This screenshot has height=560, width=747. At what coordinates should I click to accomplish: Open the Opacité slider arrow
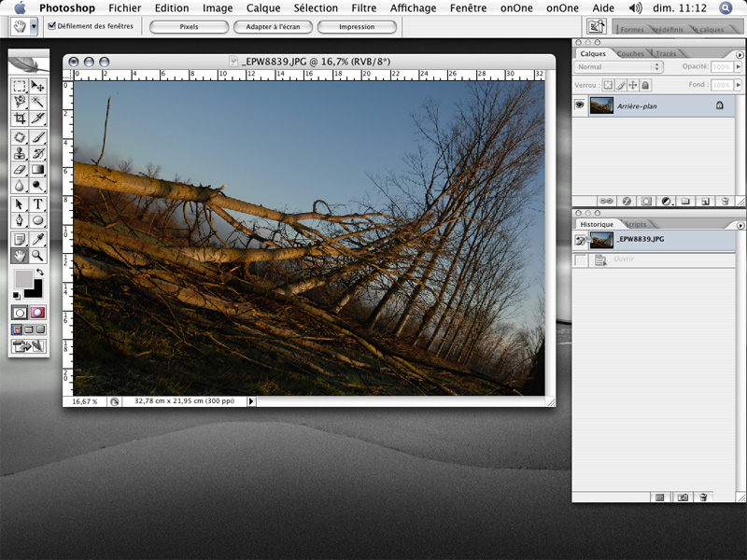point(738,66)
